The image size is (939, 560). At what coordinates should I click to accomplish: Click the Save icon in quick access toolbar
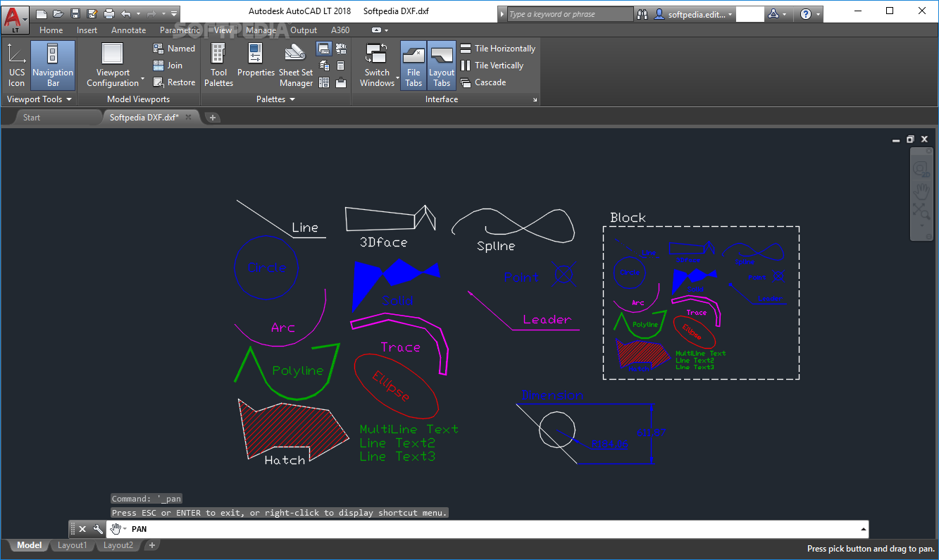(x=75, y=13)
